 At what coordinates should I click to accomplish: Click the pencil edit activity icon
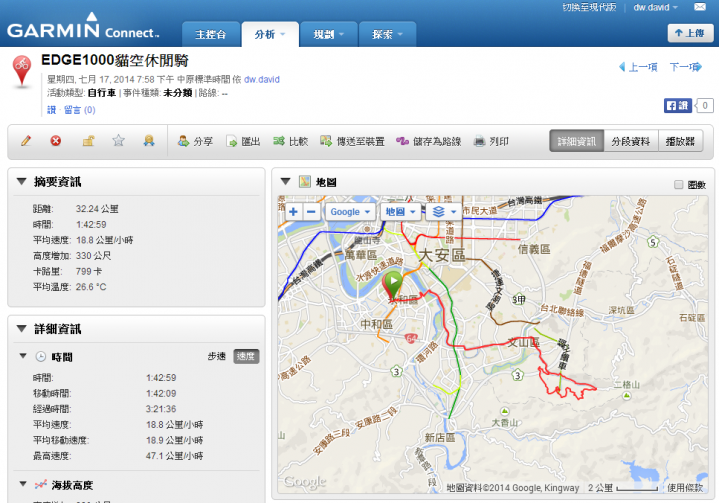pyautogui.click(x=26, y=141)
